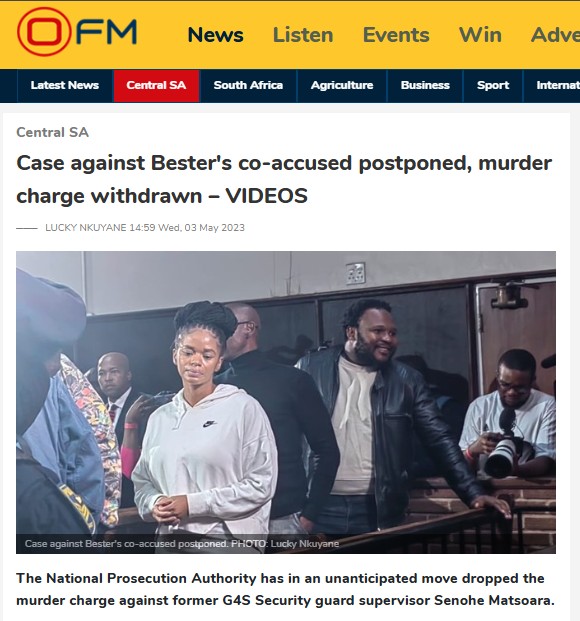580x621 pixels.
Task: Open the Win menu item
Action: 480,35
